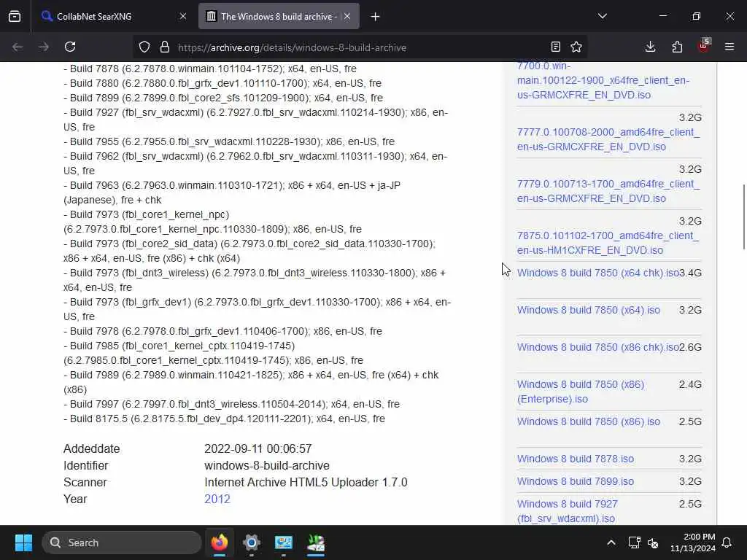
Task: Open 7700.0.winmain GRMCXFRE_EN_DVD.iso link
Action: (603, 80)
